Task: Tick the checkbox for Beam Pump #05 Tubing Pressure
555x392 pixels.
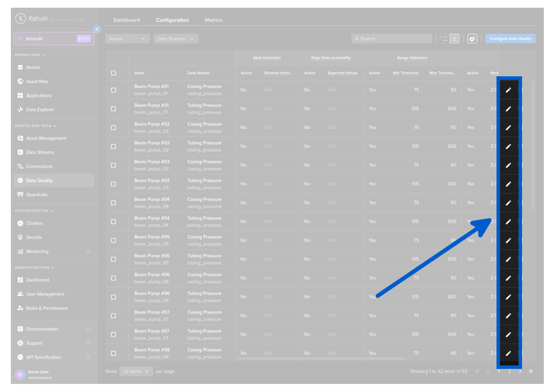Action: coord(114,259)
